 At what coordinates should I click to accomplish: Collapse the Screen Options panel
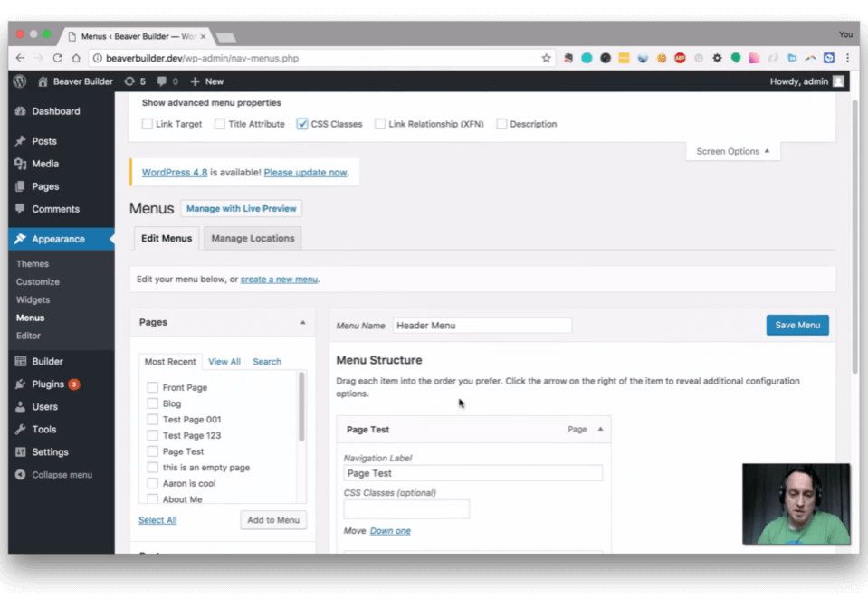click(731, 151)
